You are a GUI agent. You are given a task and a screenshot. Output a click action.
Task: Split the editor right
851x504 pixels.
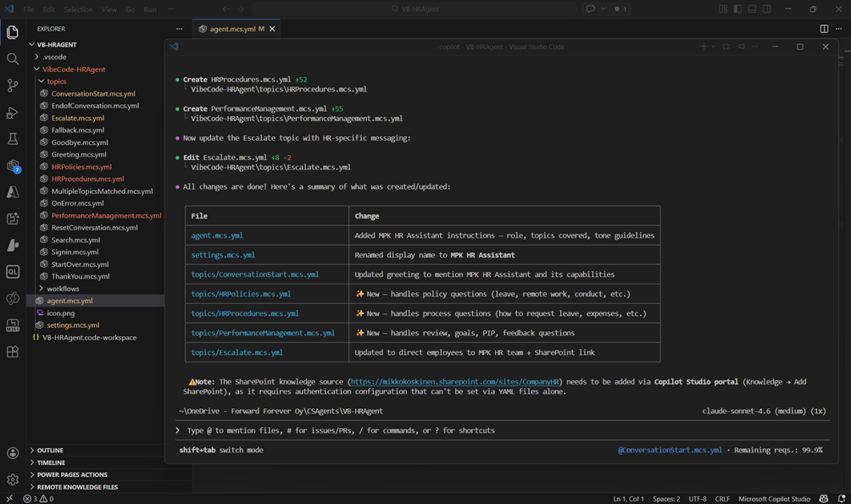tap(824, 29)
